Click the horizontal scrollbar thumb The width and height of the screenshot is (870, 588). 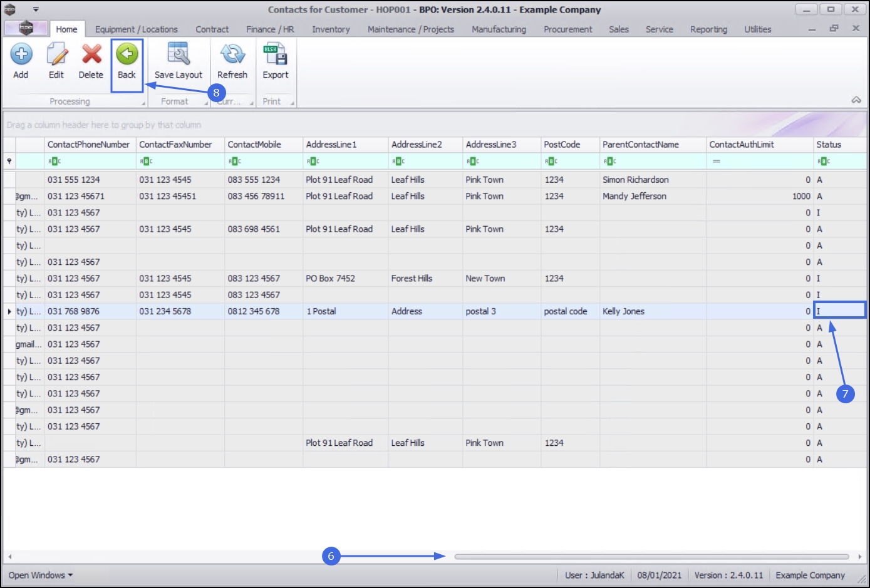coord(651,556)
